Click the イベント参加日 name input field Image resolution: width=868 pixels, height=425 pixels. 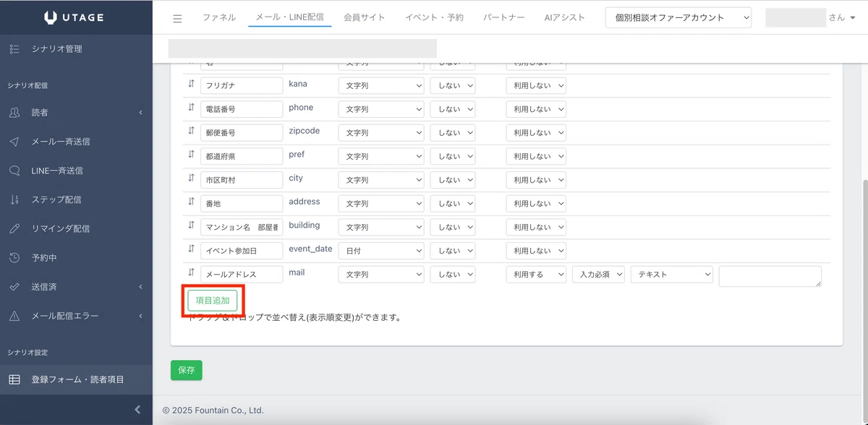point(242,251)
